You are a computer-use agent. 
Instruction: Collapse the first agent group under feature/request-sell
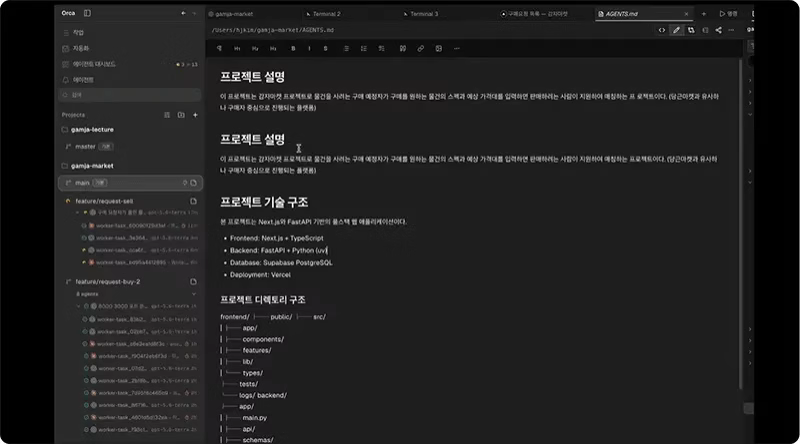[x=78, y=212]
